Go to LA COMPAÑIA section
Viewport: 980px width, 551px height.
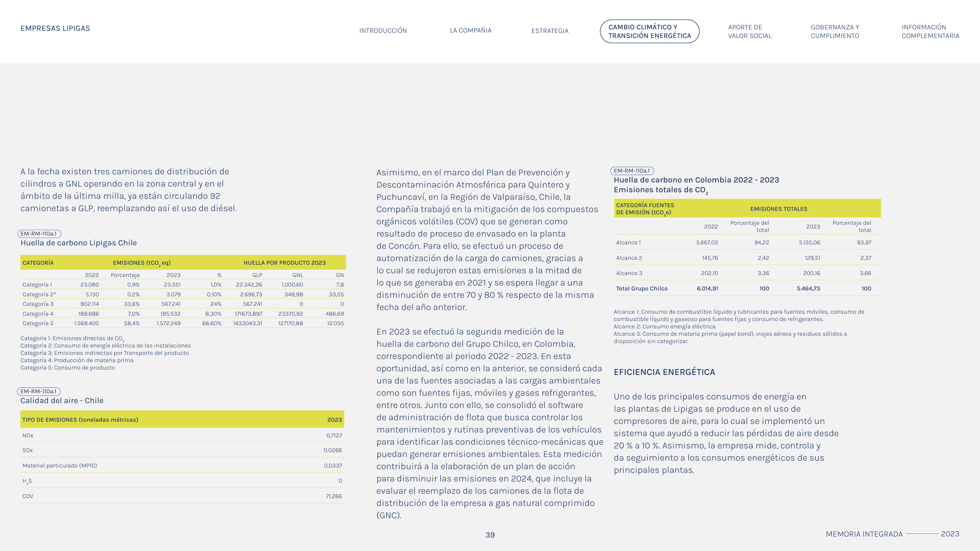click(x=471, y=30)
